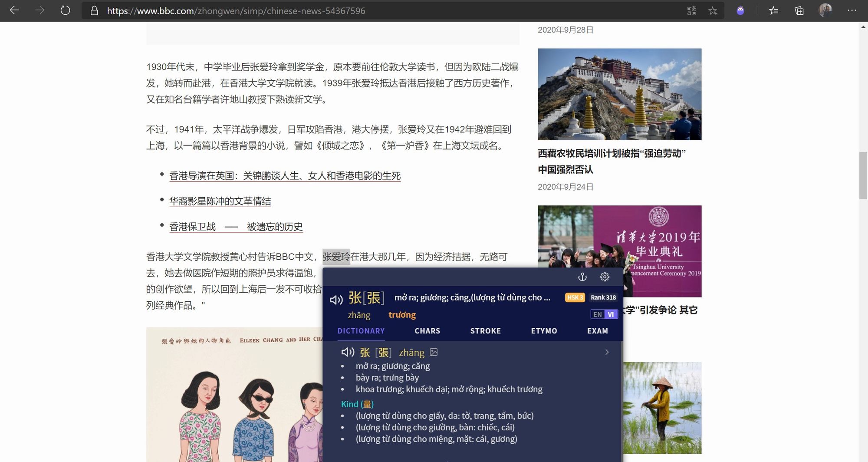The height and width of the screenshot is (462, 868).
Task: Click the HSK 3 badge
Action: [575, 297]
